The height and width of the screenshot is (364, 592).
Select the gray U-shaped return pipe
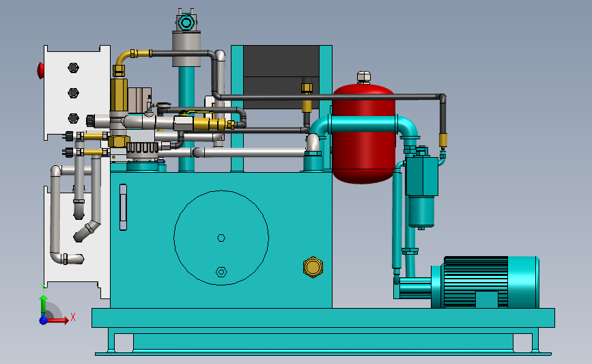[x=56, y=215]
